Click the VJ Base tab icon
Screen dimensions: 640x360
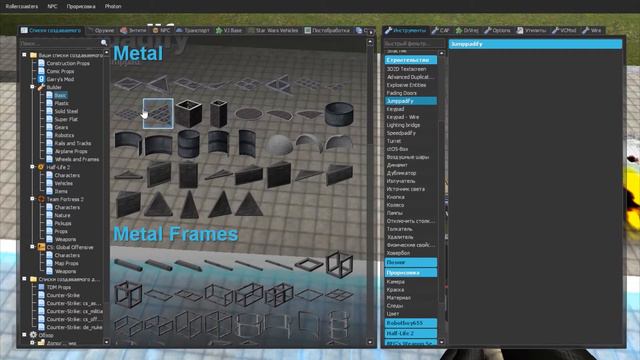click(x=219, y=30)
